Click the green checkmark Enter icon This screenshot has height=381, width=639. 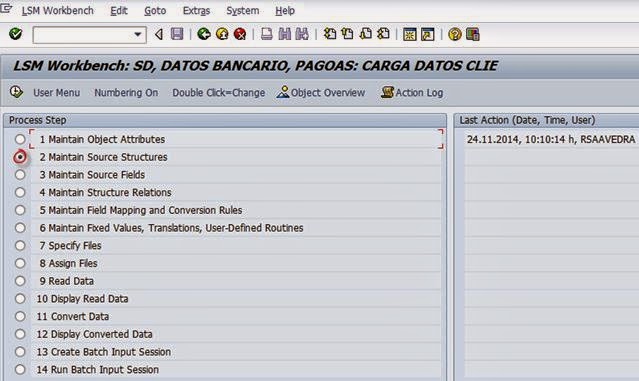[x=15, y=34]
